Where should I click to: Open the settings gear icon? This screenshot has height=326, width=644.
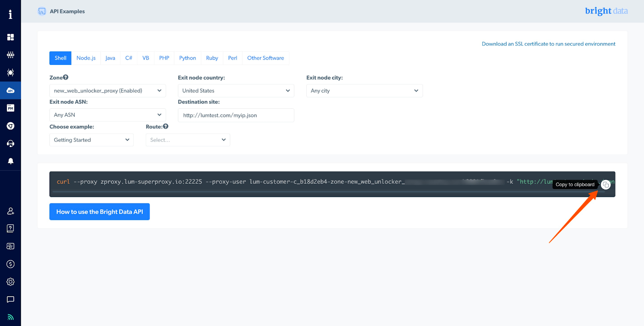pos(10,282)
